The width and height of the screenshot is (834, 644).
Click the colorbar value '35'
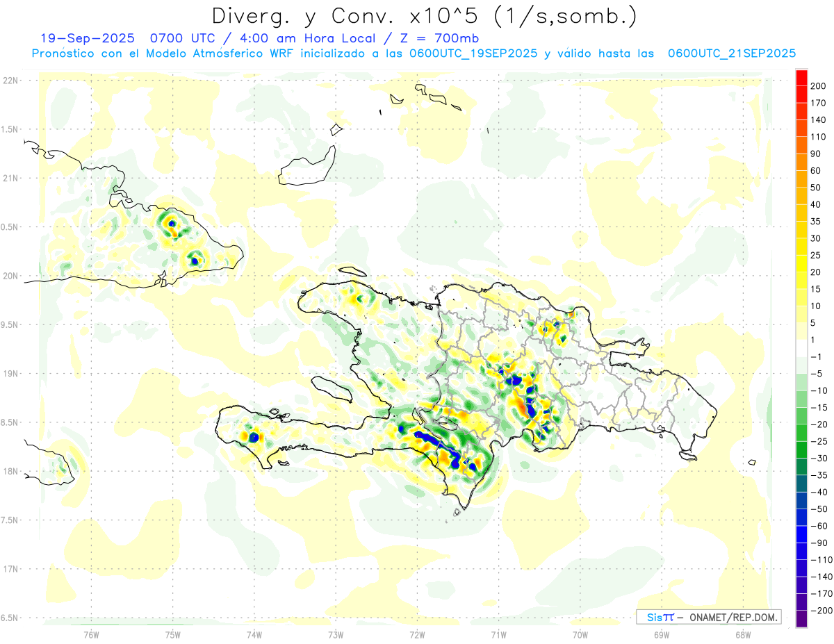(x=816, y=221)
